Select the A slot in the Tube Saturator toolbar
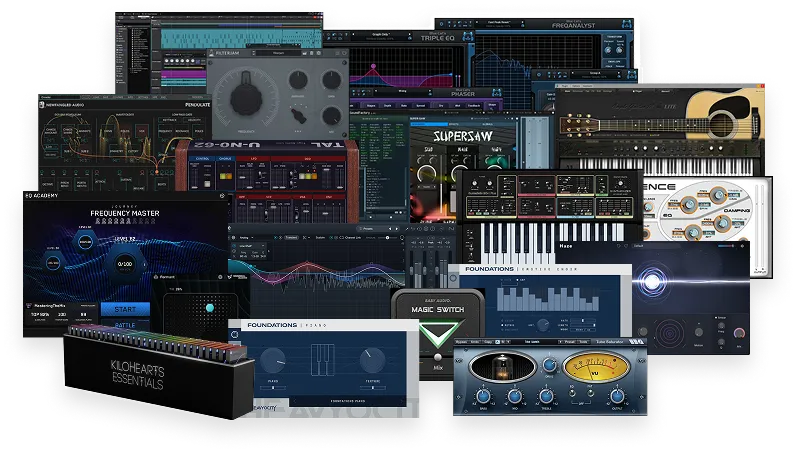The image size is (797, 454). click(498, 342)
